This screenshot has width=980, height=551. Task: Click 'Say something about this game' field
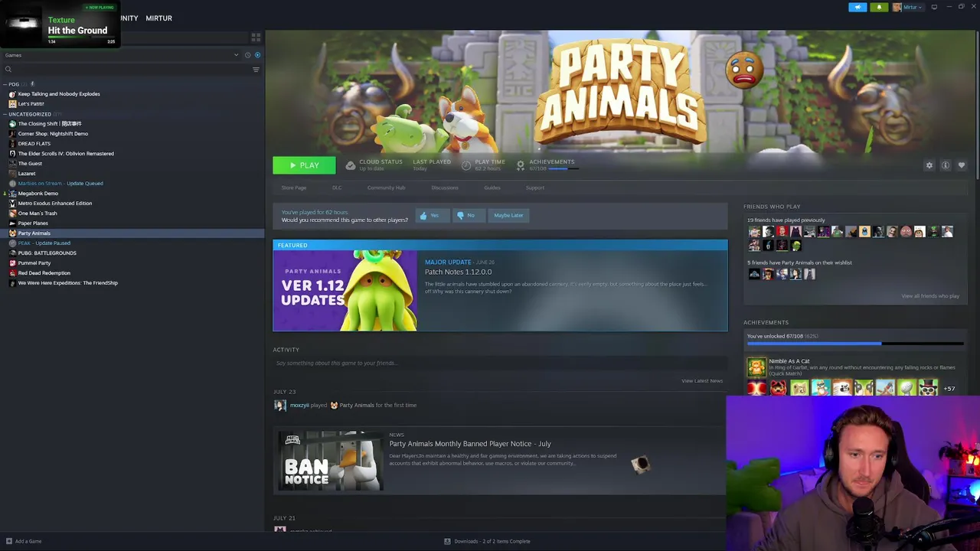[500, 364]
